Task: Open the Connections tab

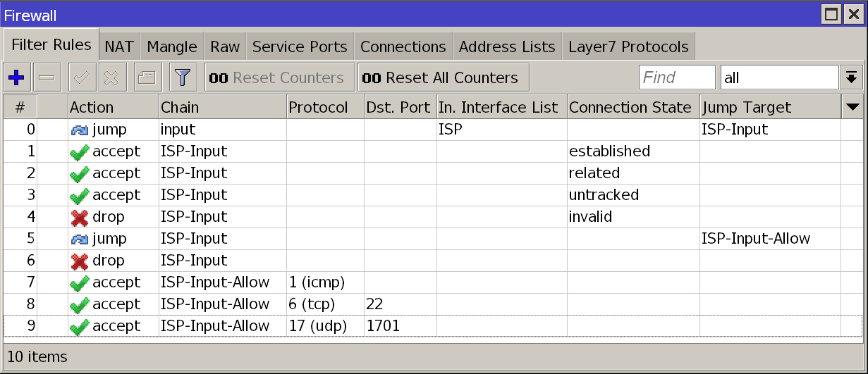Action: click(403, 47)
